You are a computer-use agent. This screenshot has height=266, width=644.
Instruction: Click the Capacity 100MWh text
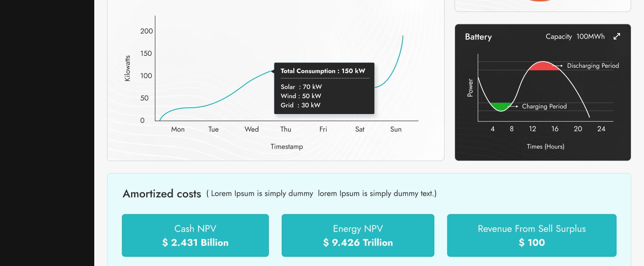(x=575, y=37)
